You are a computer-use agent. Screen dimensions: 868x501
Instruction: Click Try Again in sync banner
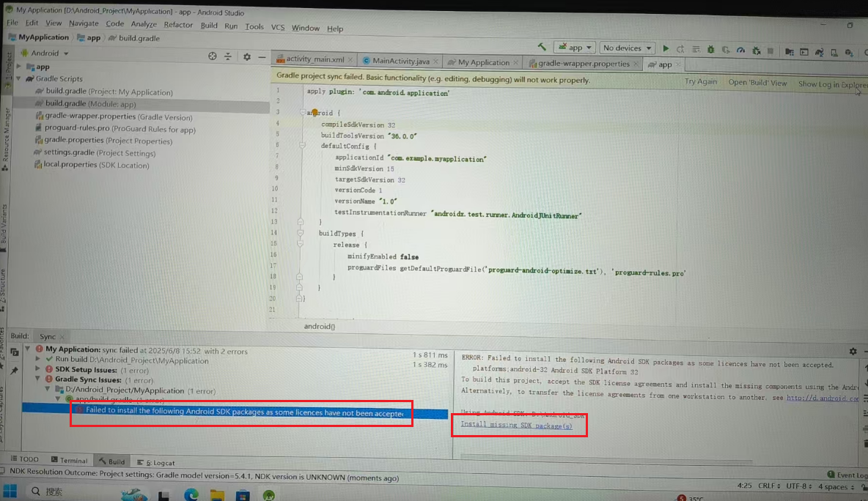[x=701, y=81]
